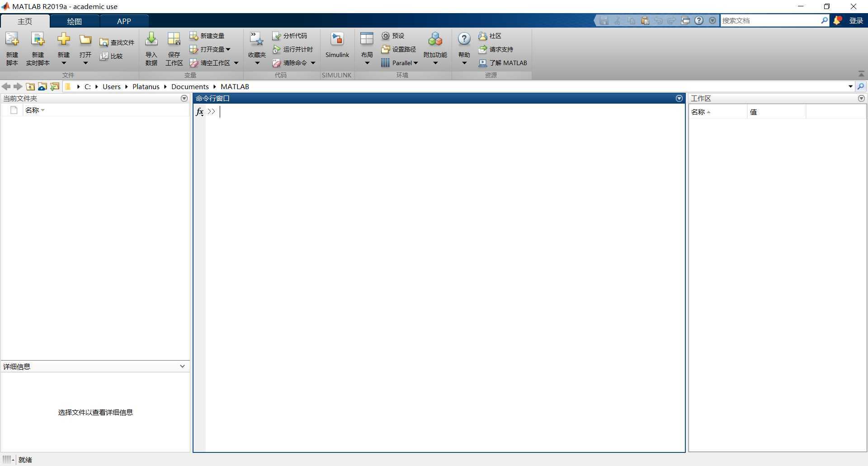Expand the Parallel dropdown menu

tap(416, 63)
